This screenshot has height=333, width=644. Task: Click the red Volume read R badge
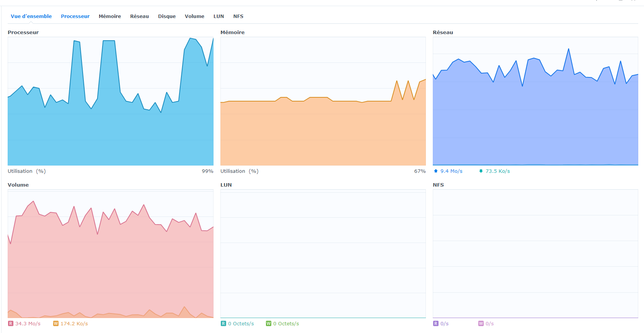pyautogui.click(x=11, y=324)
